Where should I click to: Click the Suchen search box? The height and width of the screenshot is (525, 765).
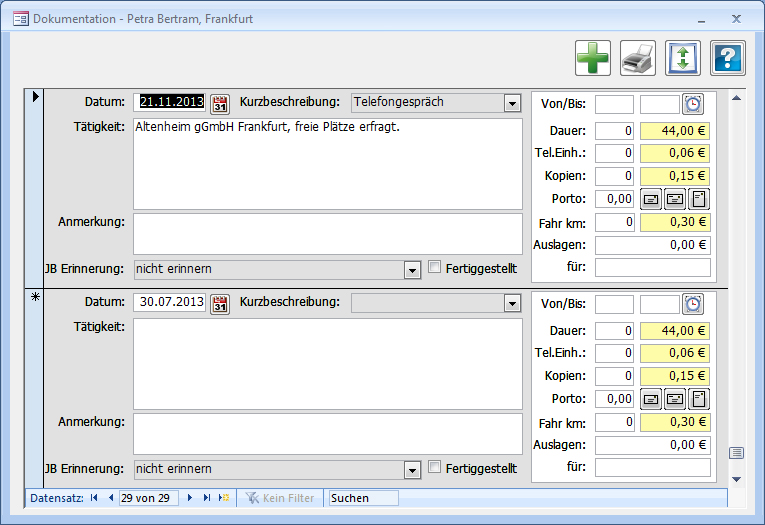click(363, 498)
